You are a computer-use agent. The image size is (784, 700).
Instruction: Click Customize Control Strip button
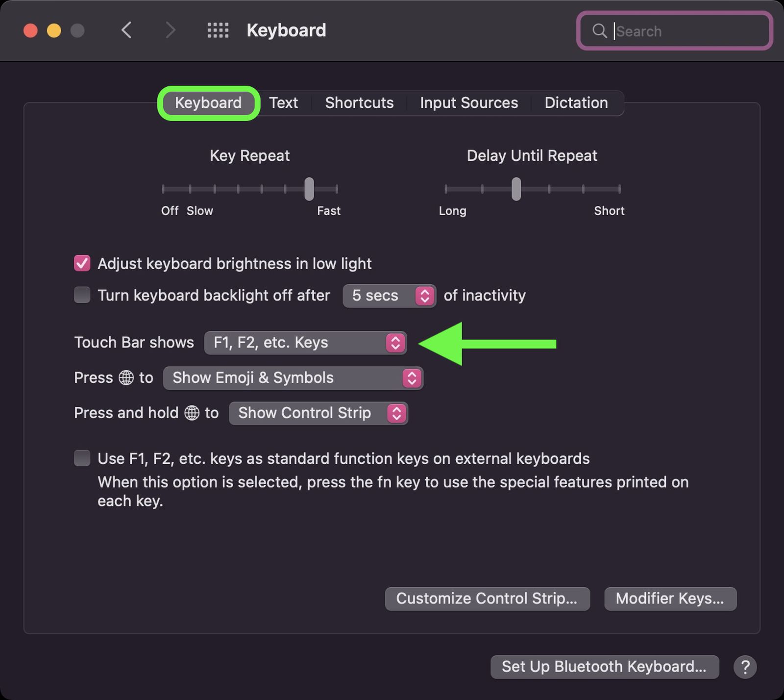pyautogui.click(x=487, y=599)
